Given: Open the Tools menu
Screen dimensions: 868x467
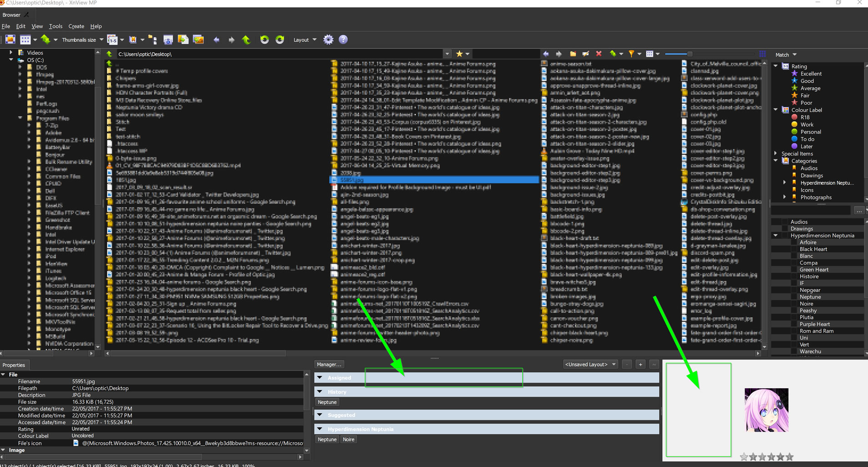Looking at the screenshot, I should (x=56, y=26).
